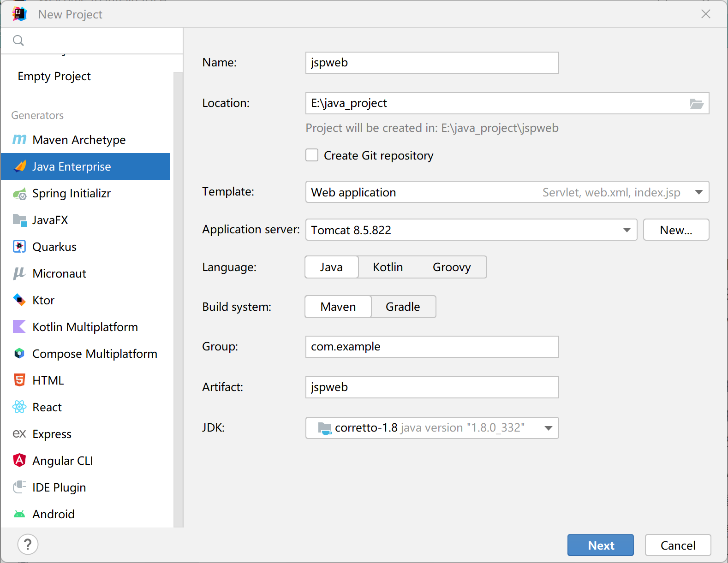728x563 pixels.
Task: Click the Artifact input field
Action: tap(432, 387)
